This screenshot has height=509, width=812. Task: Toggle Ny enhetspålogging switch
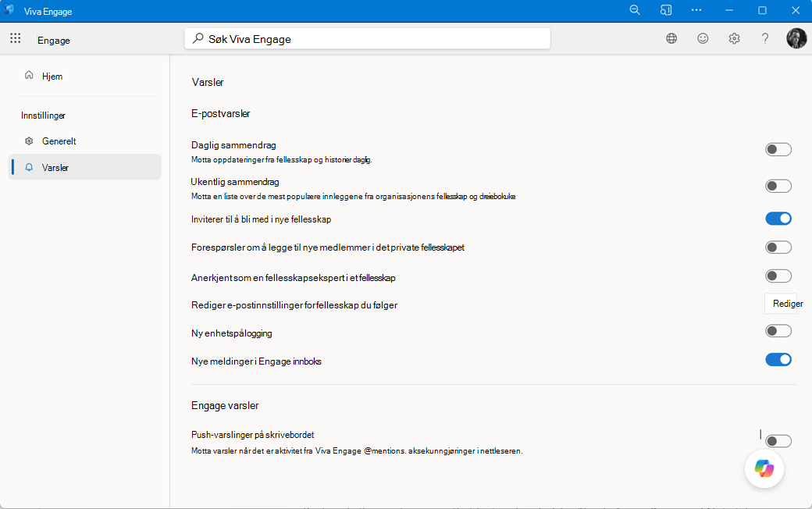778,331
